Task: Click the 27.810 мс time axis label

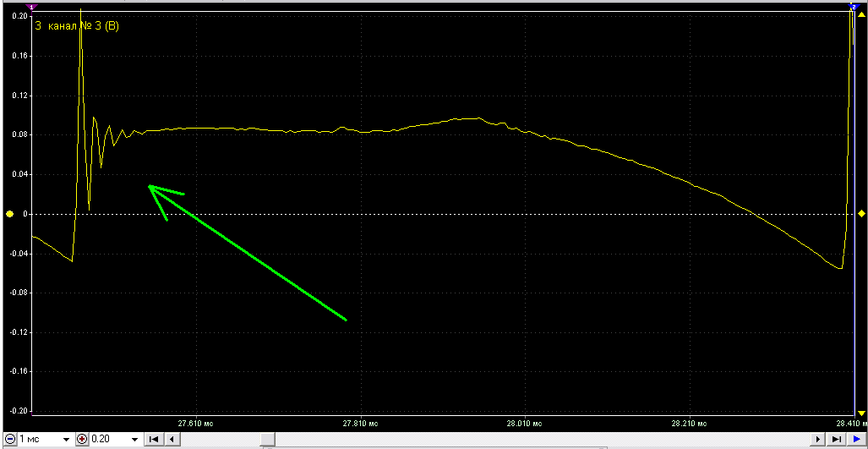Action: (360, 424)
